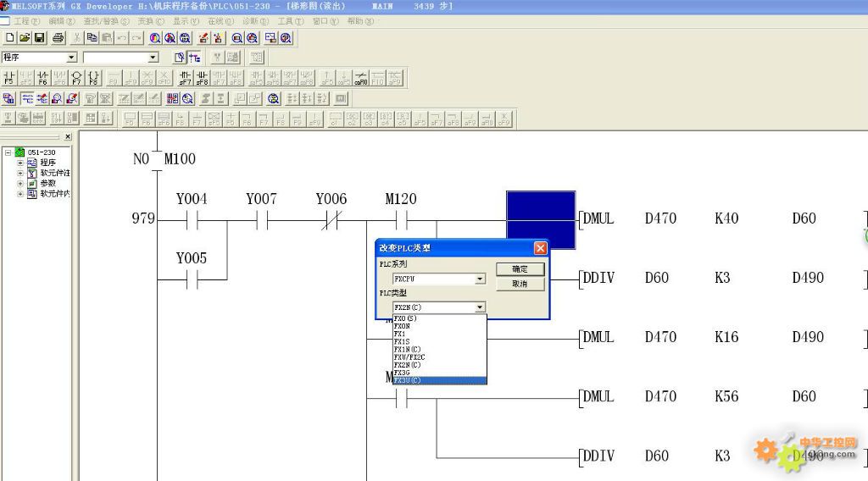Click the blue ladder cursor block
The width and height of the screenshot is (868, 481).
coord(541,220)
